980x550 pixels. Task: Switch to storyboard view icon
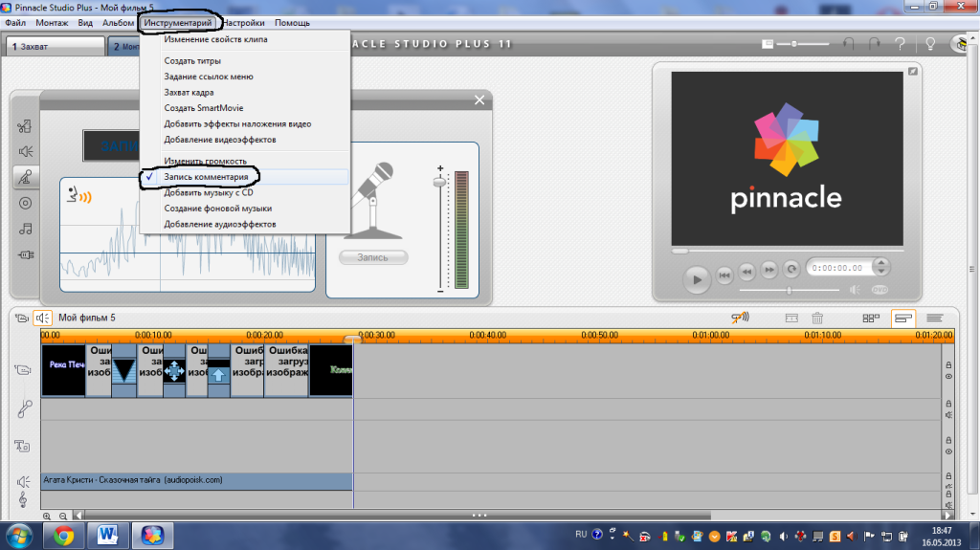[871, 319]
